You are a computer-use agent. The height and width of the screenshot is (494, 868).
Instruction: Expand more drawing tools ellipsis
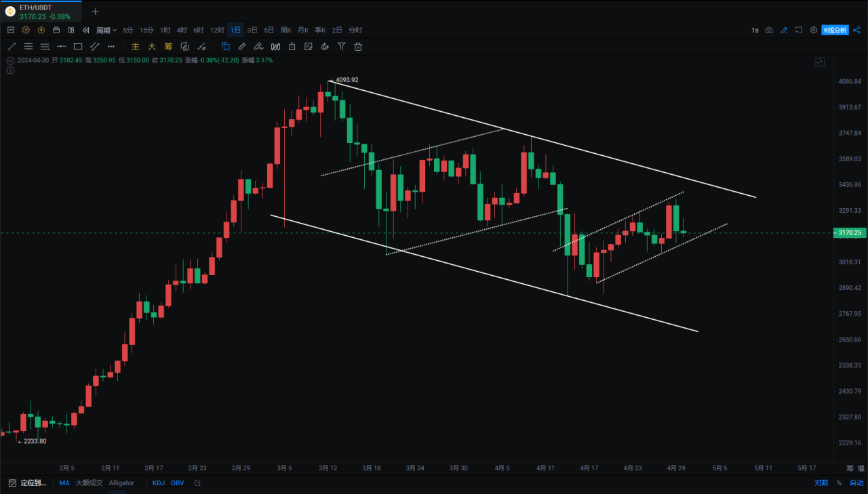[111, 47]
